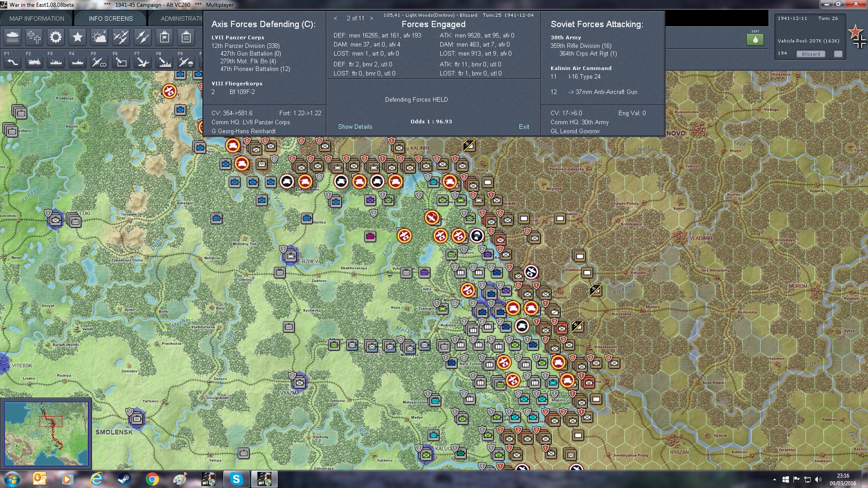The width and height of the screenshot is (868, 488).
Task: Click Exit to close battle report
Action: pyautogui.click(x=524, y=127)
